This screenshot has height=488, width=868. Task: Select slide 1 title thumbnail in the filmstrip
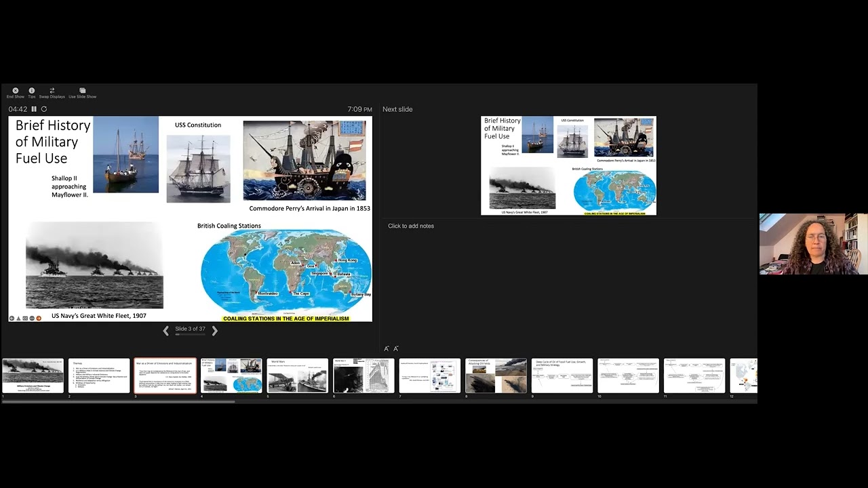pyautogui.click(x=33, y=375)
